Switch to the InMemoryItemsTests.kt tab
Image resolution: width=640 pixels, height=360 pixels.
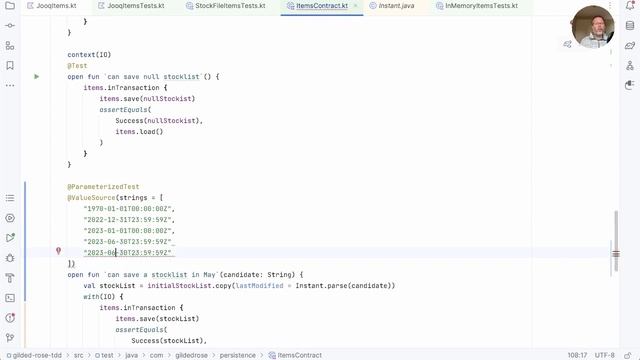click(476, 6)
